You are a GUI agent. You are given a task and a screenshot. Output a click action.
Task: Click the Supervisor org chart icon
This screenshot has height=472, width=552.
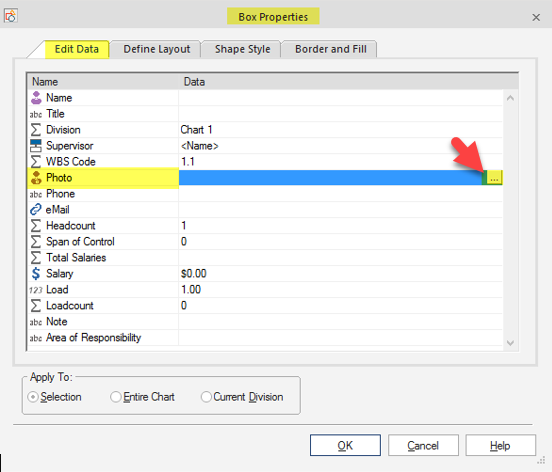point(36,146)
